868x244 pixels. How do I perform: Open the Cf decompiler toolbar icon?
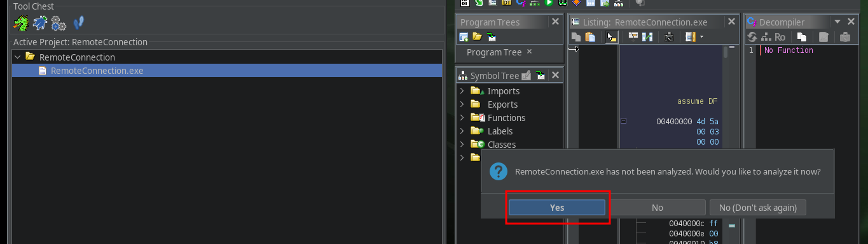[x=521, y=3]
